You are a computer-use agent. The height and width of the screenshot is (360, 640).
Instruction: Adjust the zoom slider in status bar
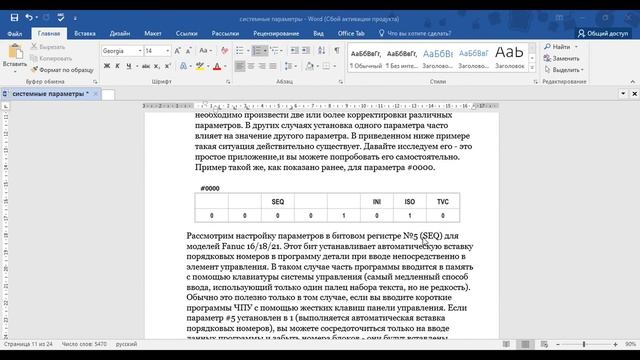pyautogui.click(x=584, y=344)
